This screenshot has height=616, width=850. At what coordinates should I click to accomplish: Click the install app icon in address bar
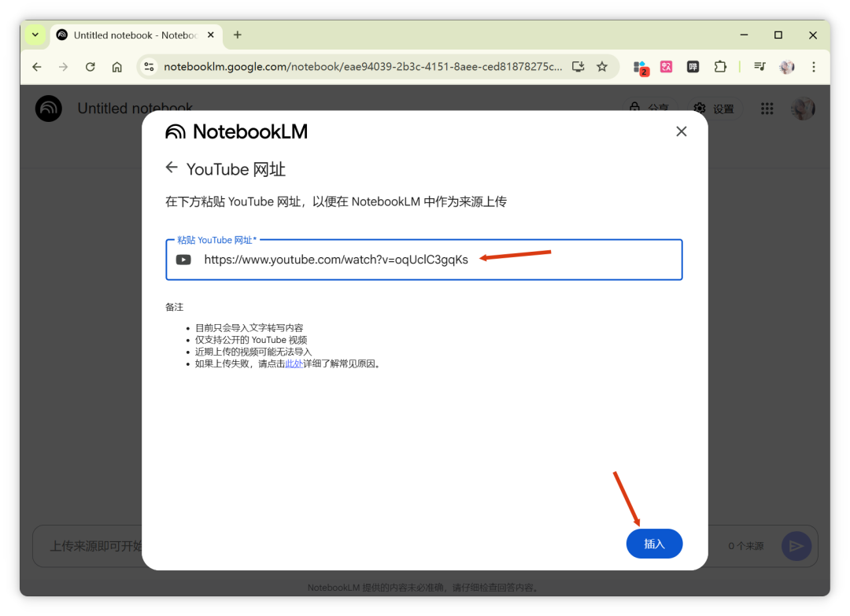point(578,67)
